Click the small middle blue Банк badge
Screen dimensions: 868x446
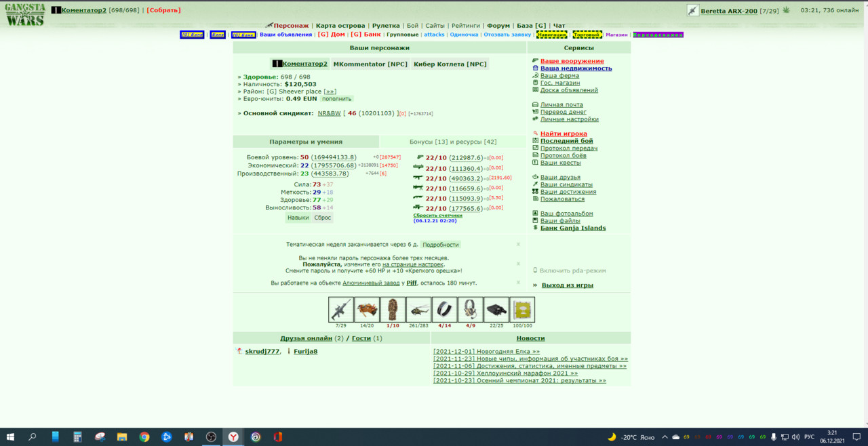(218, 35)
